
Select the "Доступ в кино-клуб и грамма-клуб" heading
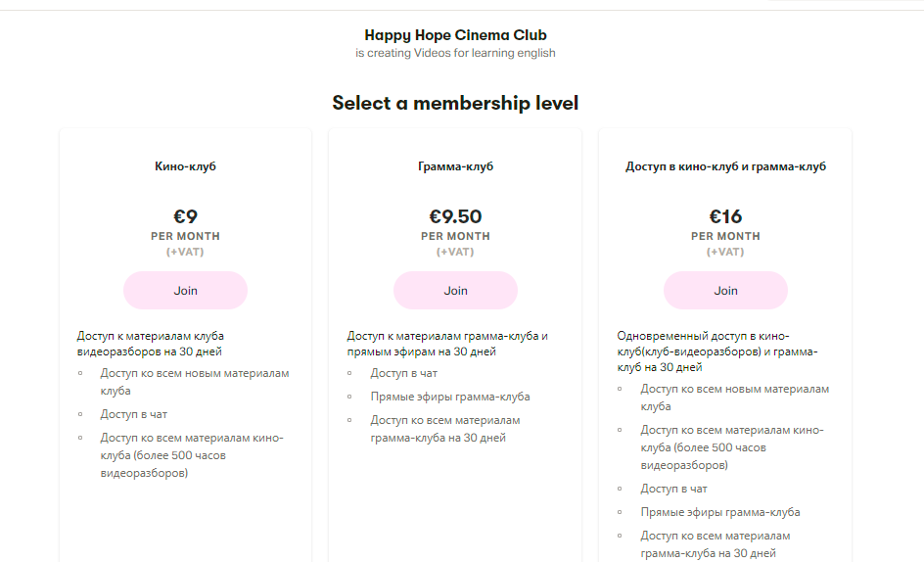(725, 166)
